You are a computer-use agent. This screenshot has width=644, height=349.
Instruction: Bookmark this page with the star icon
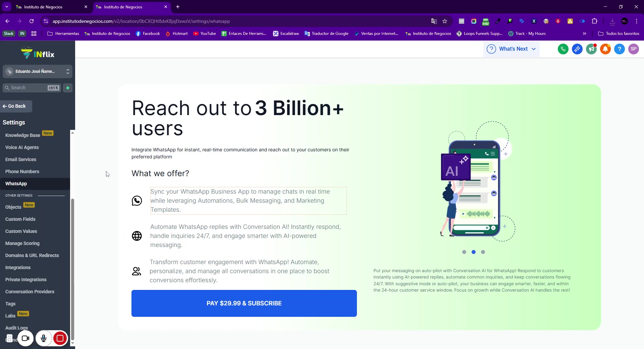[445, 21]
